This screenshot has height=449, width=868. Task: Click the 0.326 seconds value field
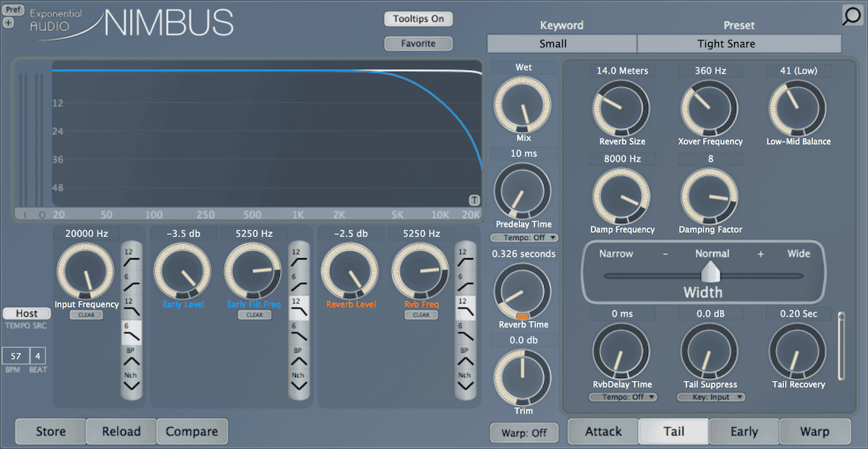tap(524, 254)
